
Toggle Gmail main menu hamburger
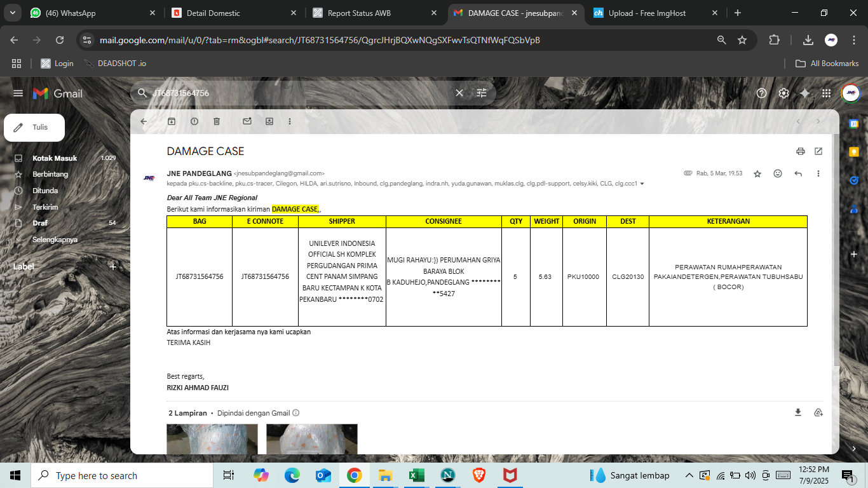tap(18, 93)
